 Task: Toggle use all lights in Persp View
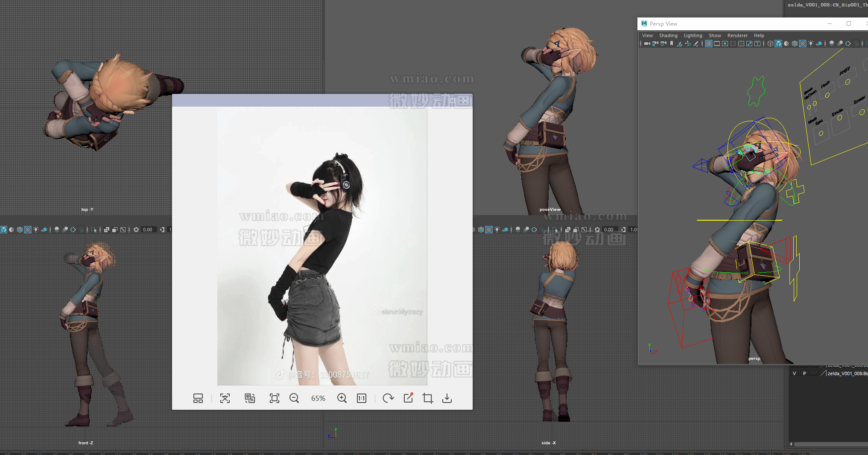pyautogui.click(x=811, y=44)
